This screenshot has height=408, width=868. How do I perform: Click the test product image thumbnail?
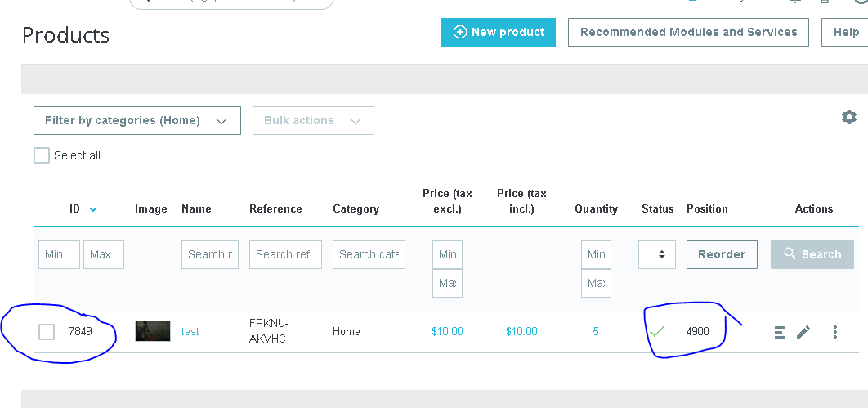153,331
